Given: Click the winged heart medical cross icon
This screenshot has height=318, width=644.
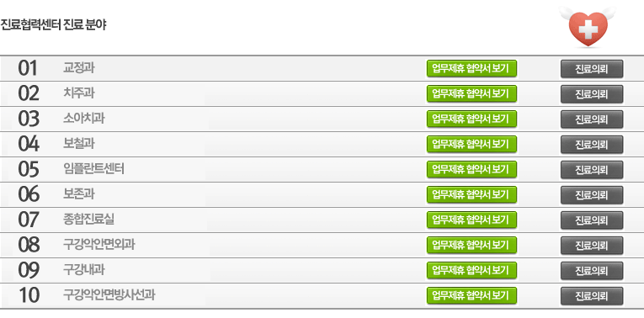Looking at the screenshot, I should (x=588, y=26).
